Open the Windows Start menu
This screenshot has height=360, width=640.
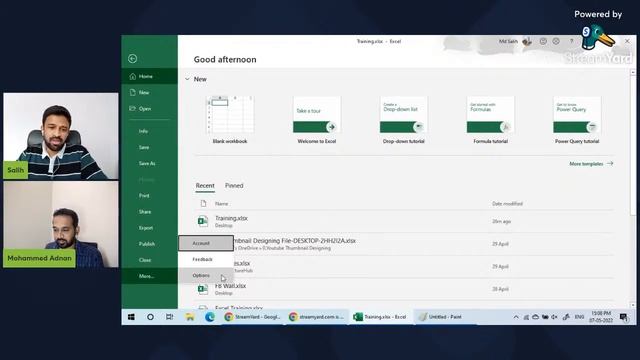[131, 317]
